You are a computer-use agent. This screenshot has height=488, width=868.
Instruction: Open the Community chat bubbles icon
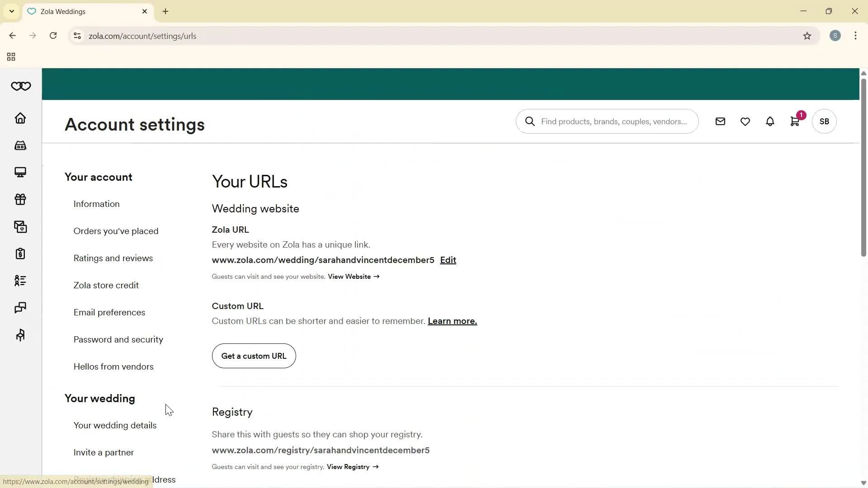[20, 308]
